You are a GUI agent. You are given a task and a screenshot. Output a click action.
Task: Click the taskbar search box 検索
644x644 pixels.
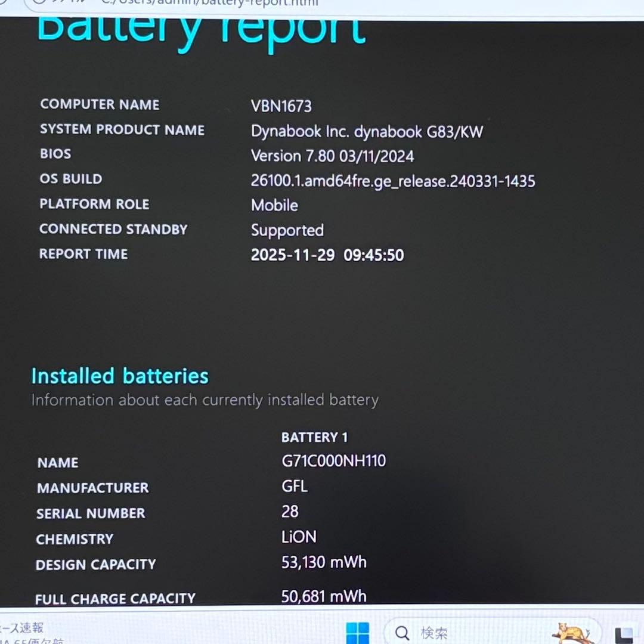[492, 631]
